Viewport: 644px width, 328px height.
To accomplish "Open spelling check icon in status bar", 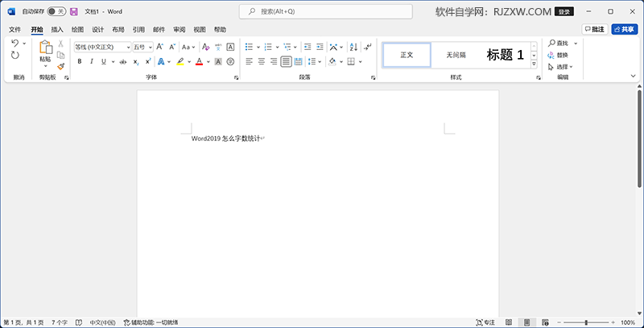I will (x=79, y=322).
